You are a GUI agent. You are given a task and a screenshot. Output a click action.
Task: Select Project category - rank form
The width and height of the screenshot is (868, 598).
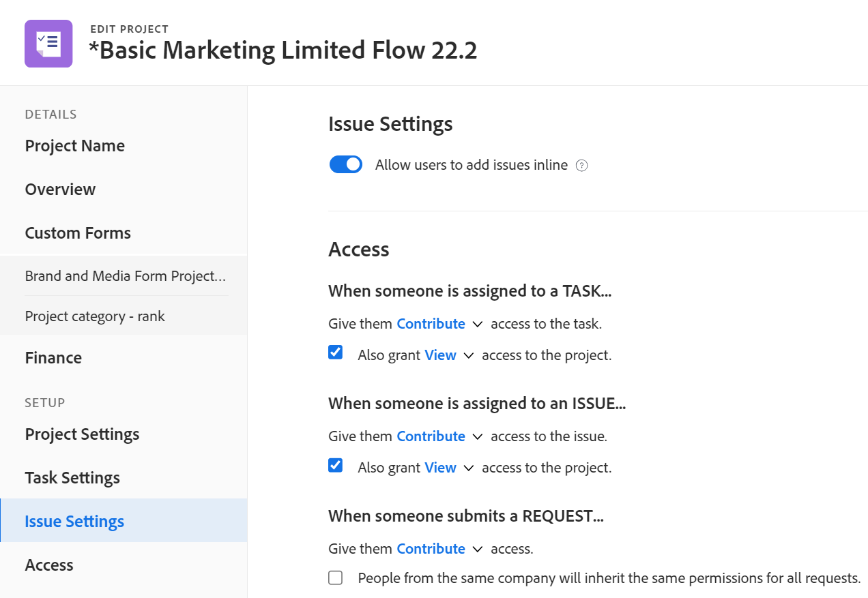(95, 316)
